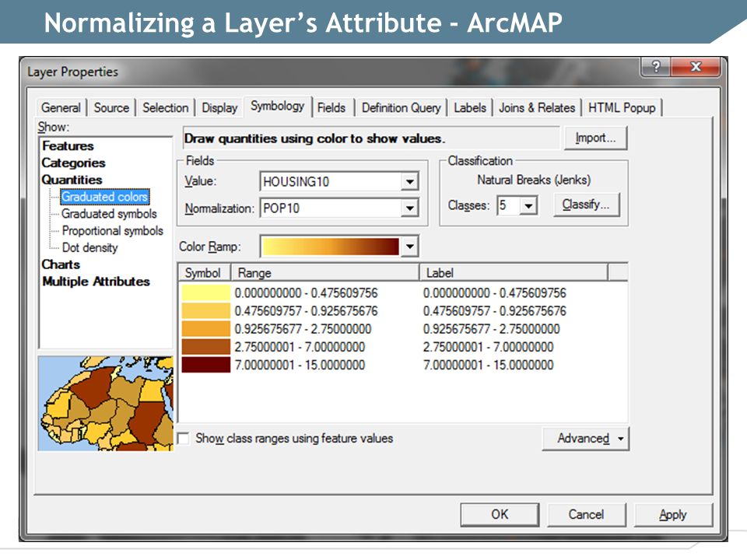Open the Advanced dropdown button
The image size is (747, 560).
(x=586, y=439)
